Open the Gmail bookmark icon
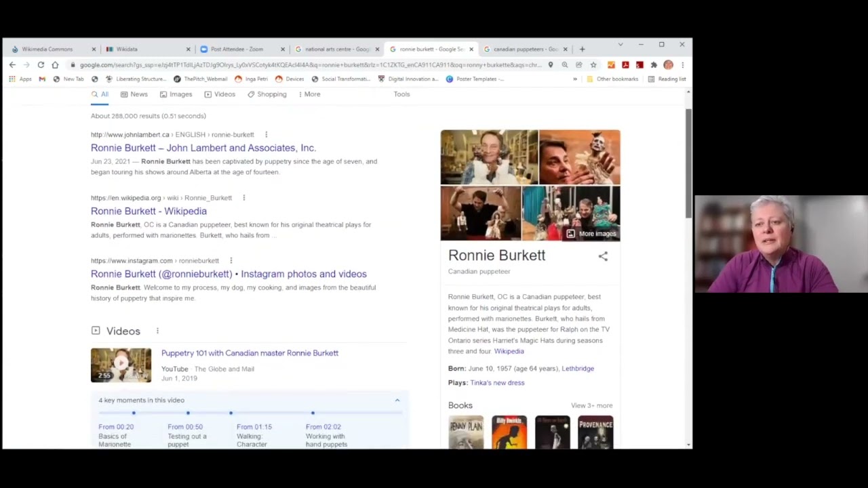 42,79
